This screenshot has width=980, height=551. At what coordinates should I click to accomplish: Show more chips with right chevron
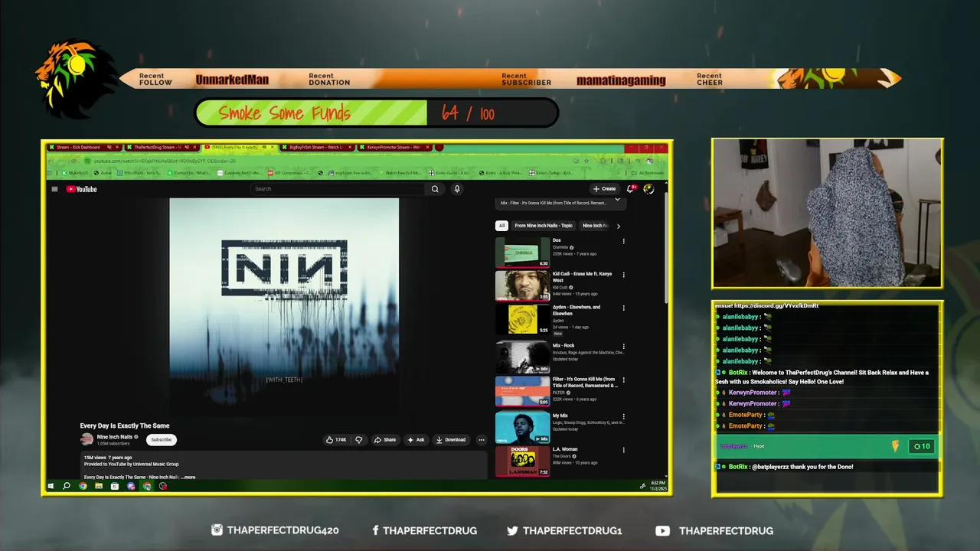pyautogui.click(x=618, y=226)
